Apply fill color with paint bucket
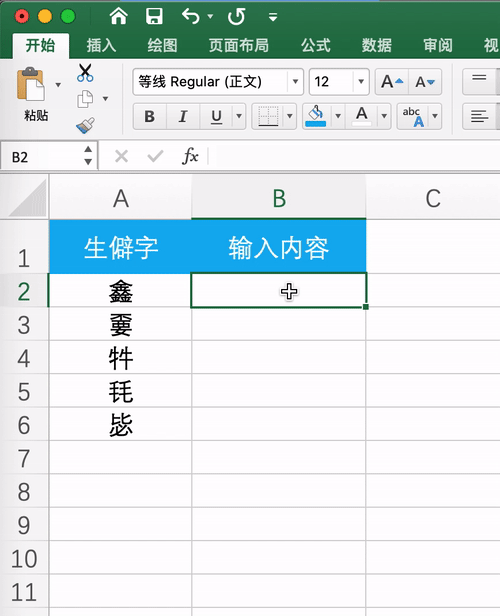Screen dimensions: 500x616 coord(316,116)
